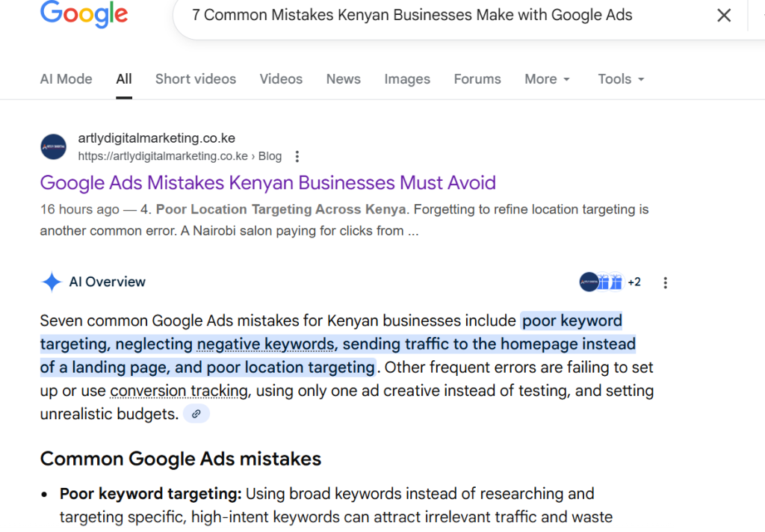Image resolution: width=765 pixels, height=532 pixels.
Task: Show +2 additional AI Overview sources
Action: coord(634,282)
